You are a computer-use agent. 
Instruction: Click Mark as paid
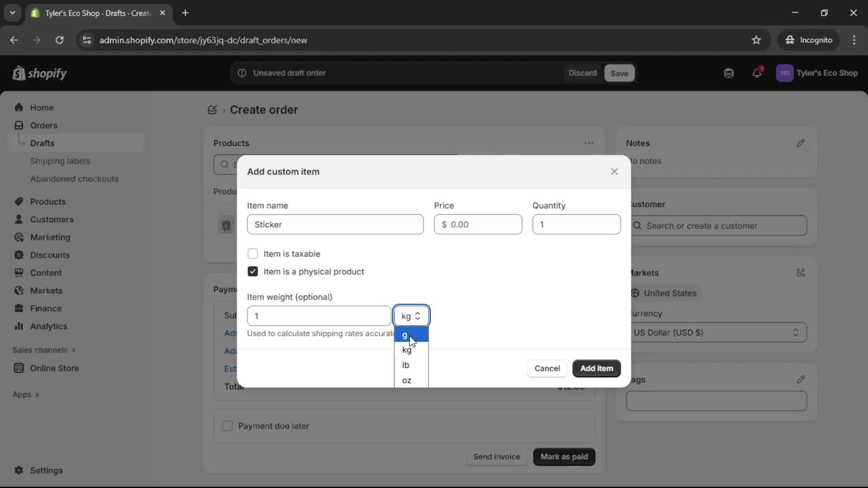563,457
